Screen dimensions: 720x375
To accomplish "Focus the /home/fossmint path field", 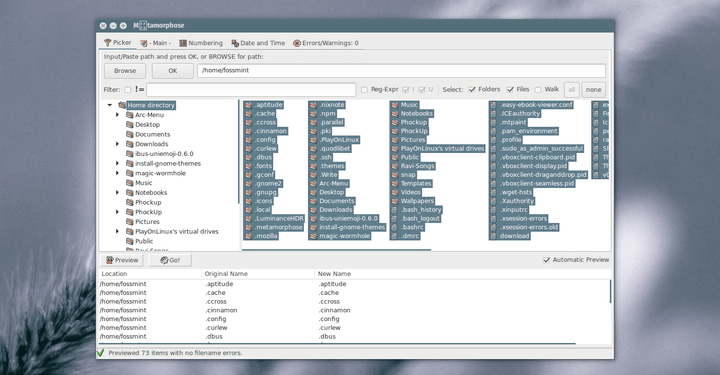I will (x=401, y=71).
